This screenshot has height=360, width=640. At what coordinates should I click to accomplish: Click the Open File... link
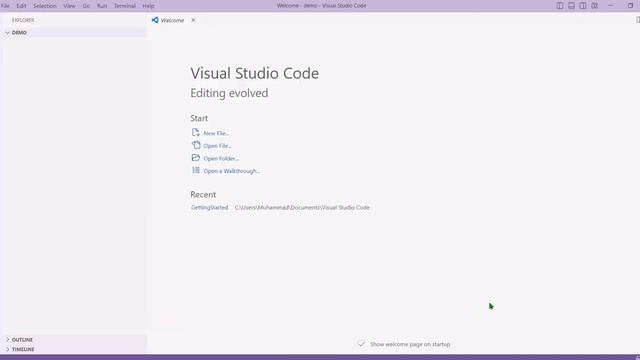point(217,146)
